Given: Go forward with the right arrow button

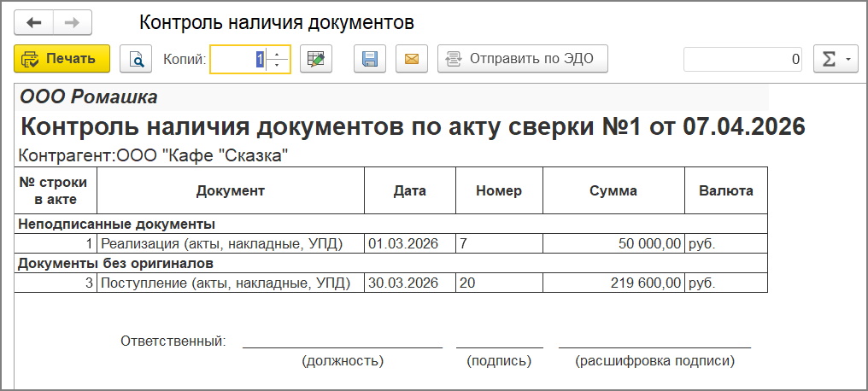Looking at the screenshot, I should tap(73, 23).
